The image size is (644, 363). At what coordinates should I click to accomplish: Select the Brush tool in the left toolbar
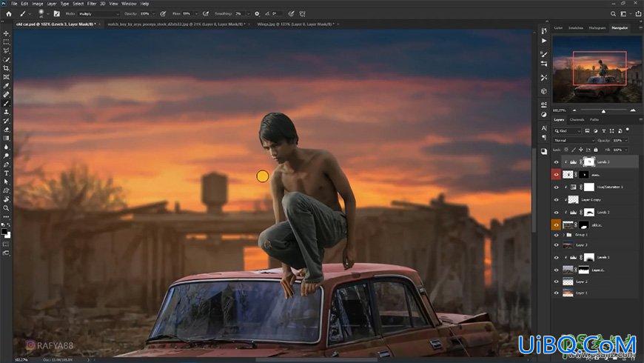[6, 103]
